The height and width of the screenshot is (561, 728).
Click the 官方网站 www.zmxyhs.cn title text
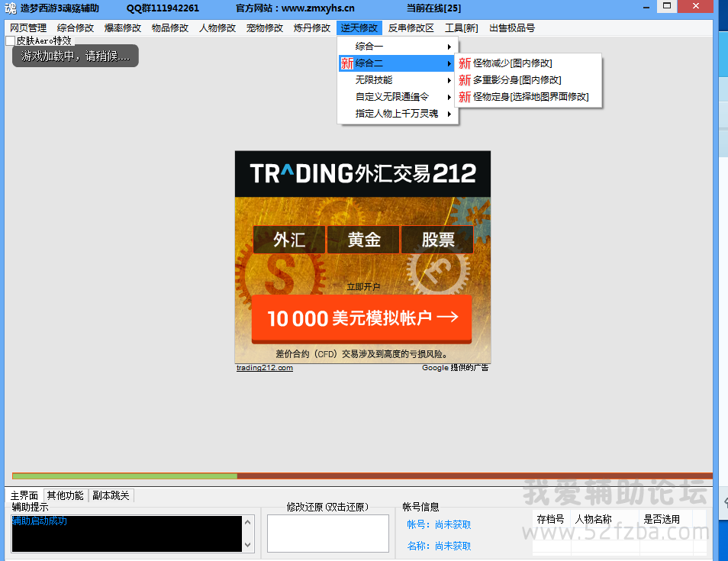click(x=295, y=8)
